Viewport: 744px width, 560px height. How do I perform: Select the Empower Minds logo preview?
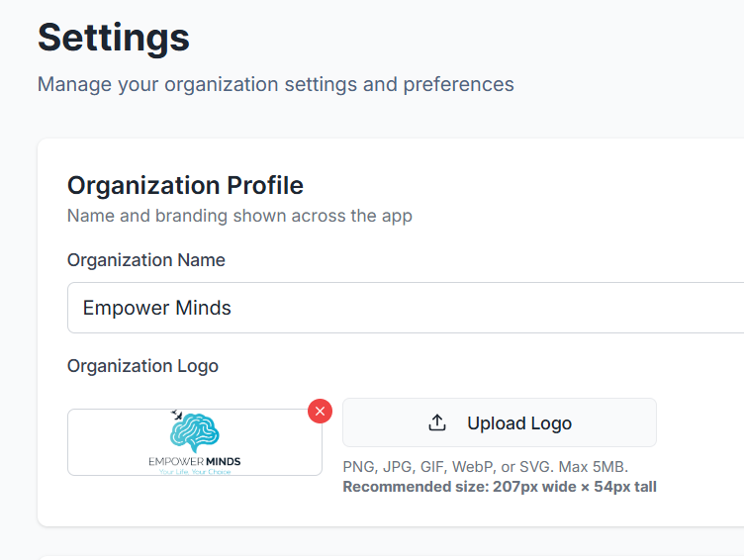195,442
